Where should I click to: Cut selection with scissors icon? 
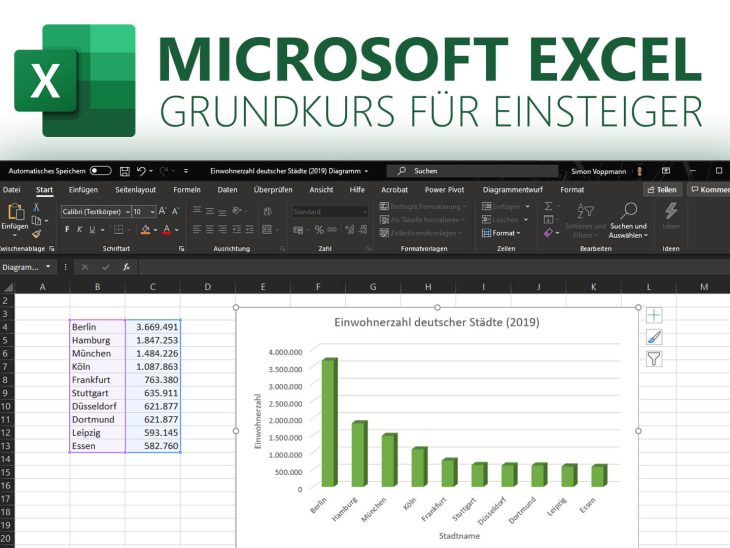tap(36, 207)
